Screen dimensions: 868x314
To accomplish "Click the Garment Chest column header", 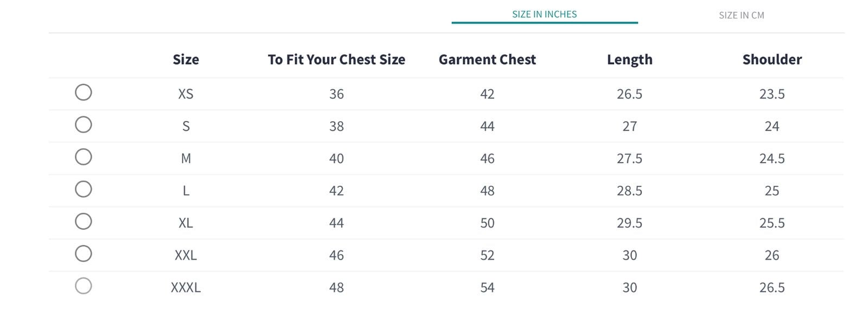I will pyautogui.click(x=487, y=60).
